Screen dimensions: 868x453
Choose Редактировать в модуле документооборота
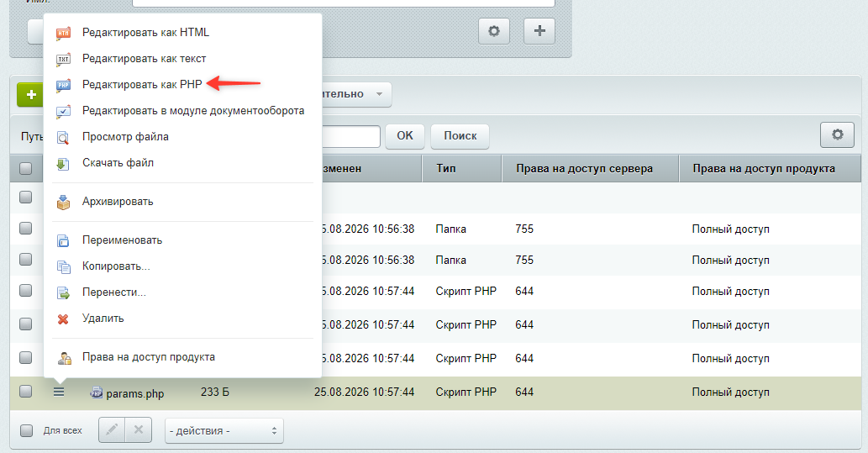193,111
